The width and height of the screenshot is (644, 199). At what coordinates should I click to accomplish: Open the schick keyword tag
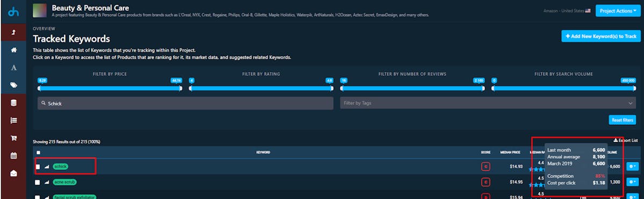[60, 167]
